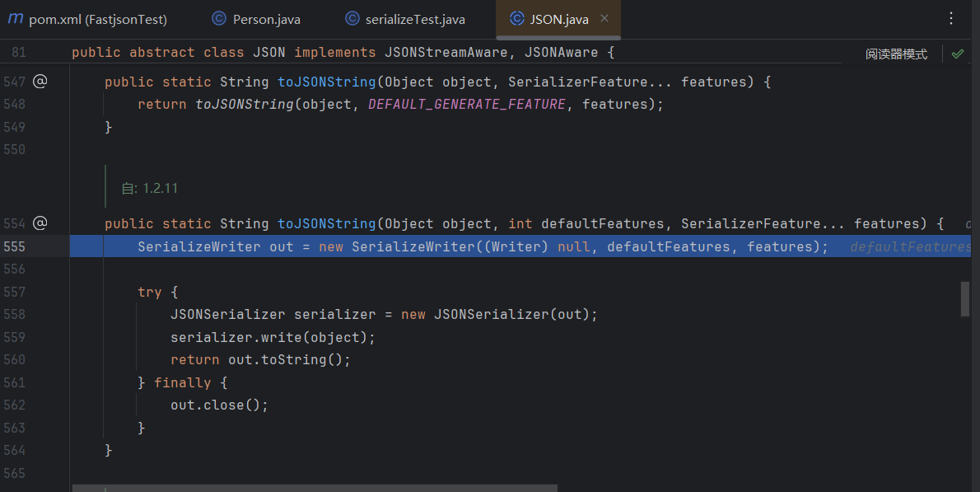Switch to the pom.xml (FastjsonTest) tab
The image size is (980, 492).
click(x=97, y=19)
